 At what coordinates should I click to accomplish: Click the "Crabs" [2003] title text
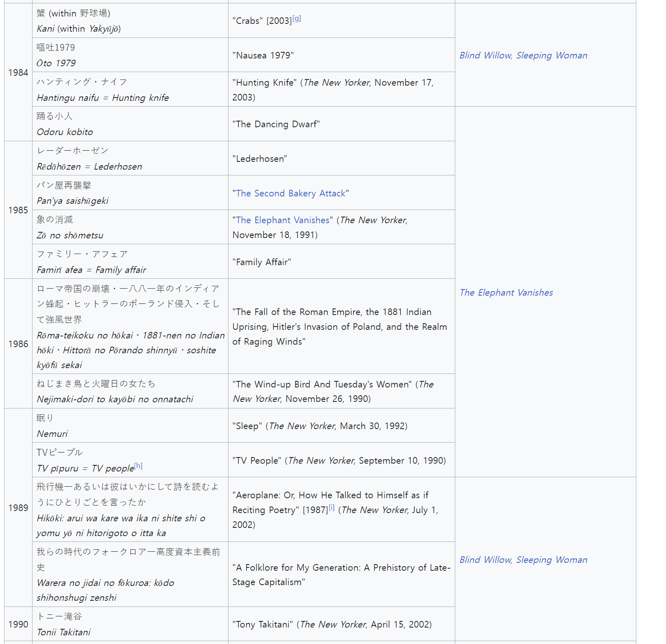[262, 21]
